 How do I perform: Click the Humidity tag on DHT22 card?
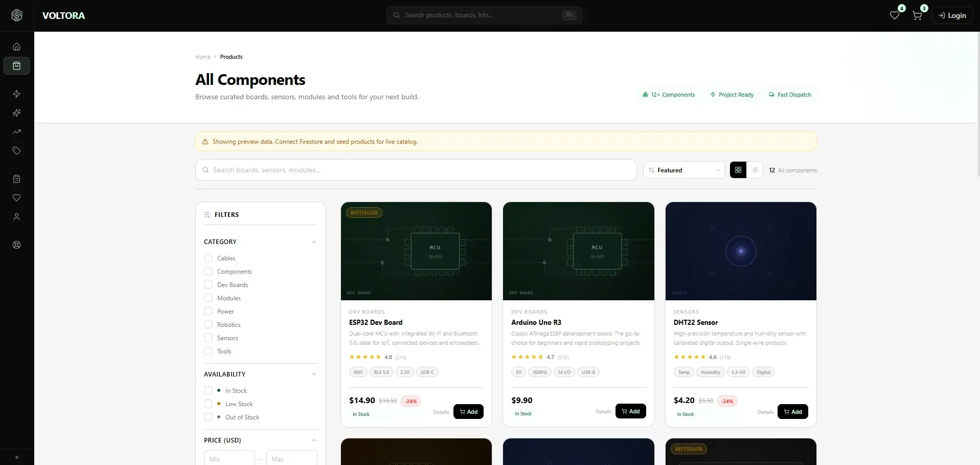[710, 372]
